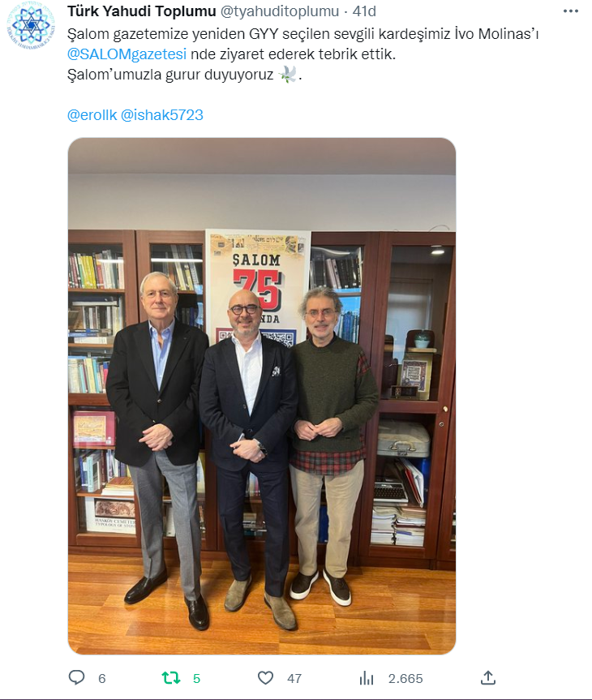Open the @erollk mention
592x700 pixels.
tap(92, 115)
